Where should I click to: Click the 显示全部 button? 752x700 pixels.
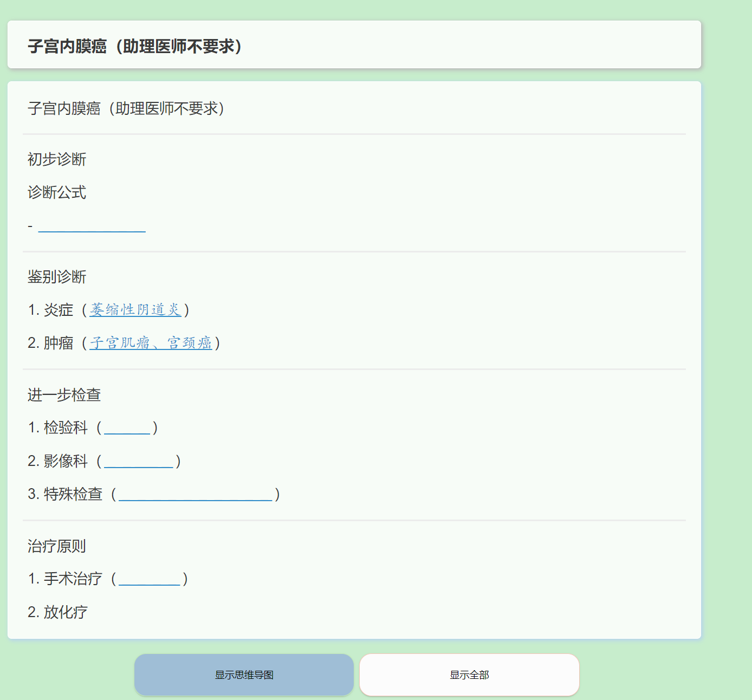(x=469, y=675)
